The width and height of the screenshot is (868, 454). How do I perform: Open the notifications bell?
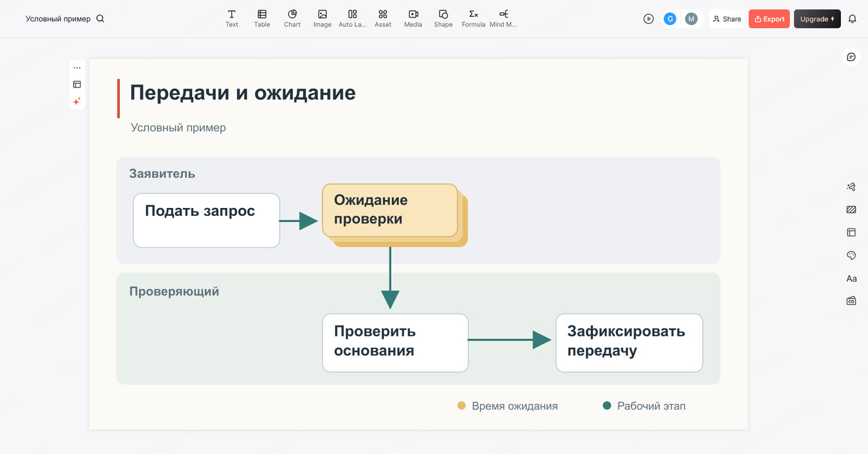pos(852,19)
